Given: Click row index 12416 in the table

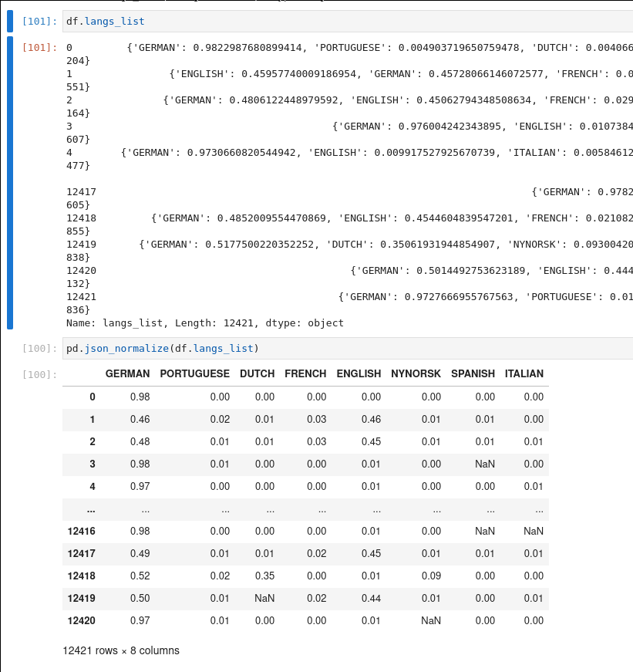Looking at the screenshot, I should point(81,532).
